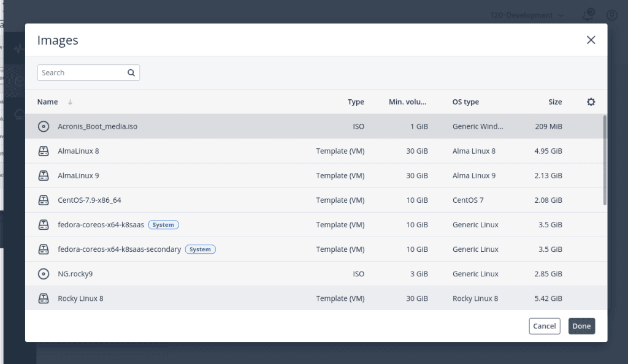Open the user account icon in the background header

[611, 15]
